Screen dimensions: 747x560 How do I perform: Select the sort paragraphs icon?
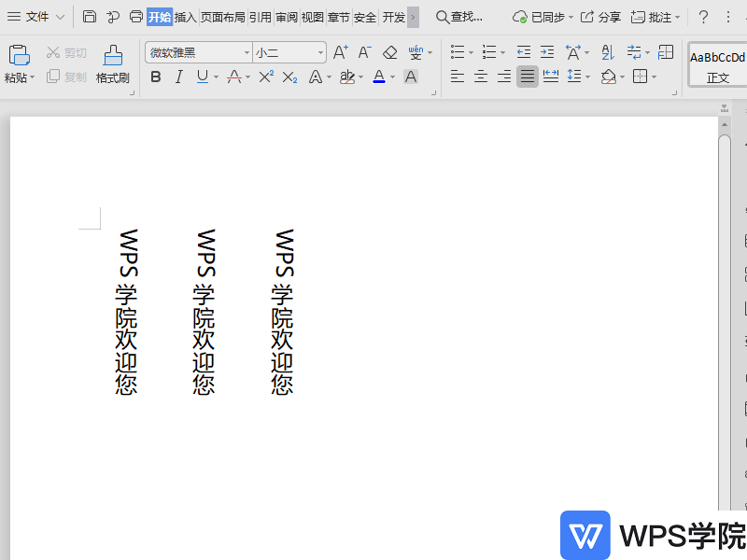click(608, 52)
